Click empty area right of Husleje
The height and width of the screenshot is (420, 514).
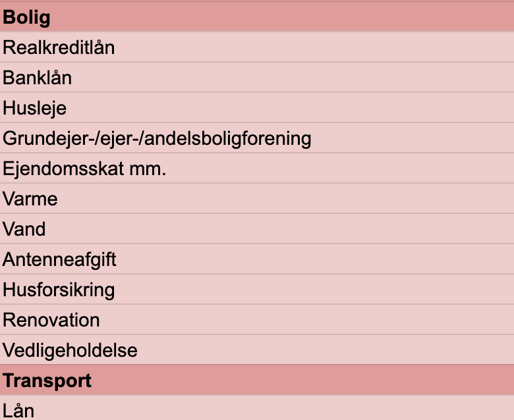pos(290,108)
